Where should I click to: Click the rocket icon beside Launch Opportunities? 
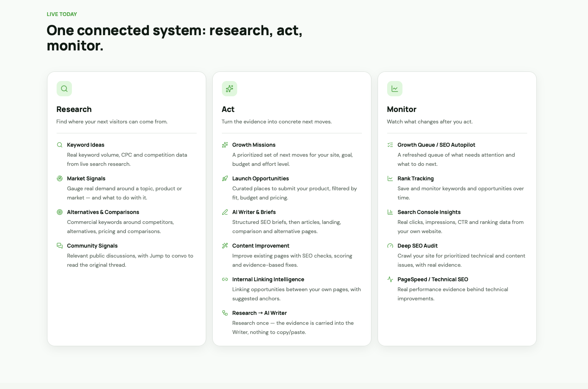click(225, 178)
